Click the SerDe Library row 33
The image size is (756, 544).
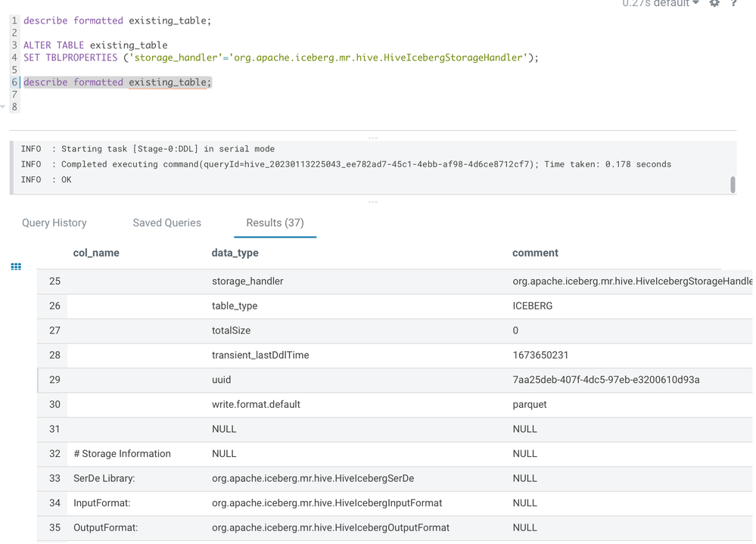[395, 478]
